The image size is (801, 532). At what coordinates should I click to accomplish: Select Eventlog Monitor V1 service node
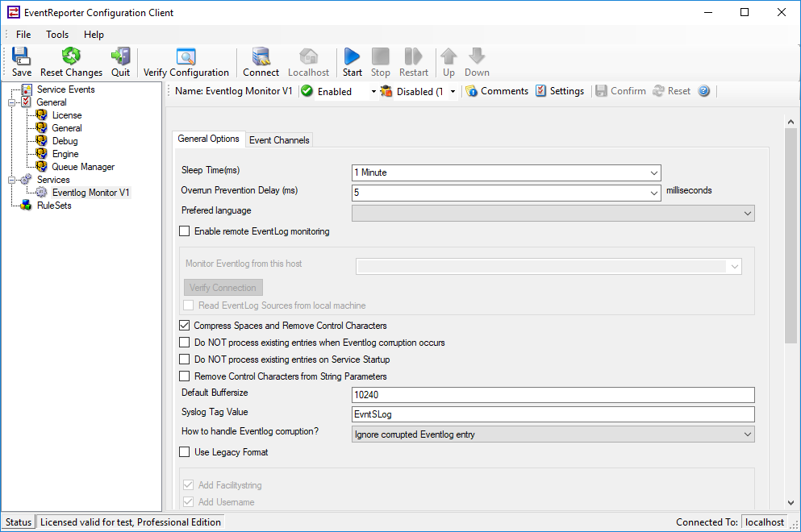[91, 193]
